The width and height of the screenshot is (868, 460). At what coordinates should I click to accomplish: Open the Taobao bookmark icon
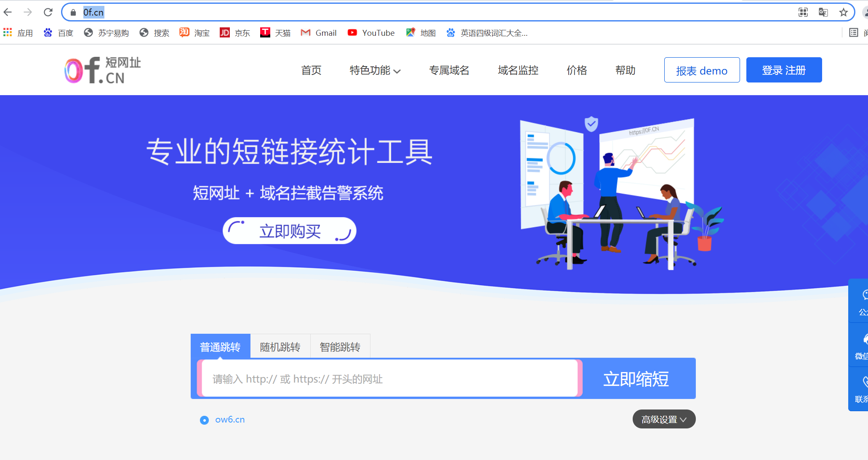point(184,32)
